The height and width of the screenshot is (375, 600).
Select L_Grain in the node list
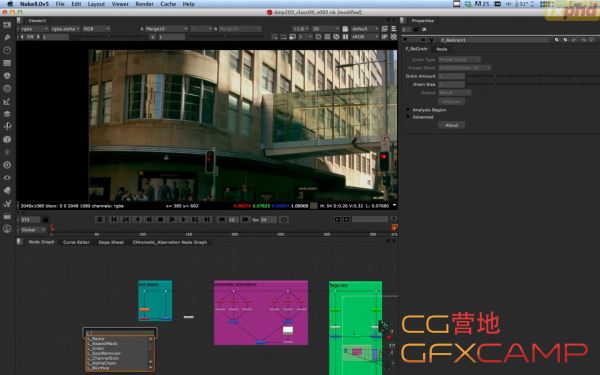(98, 349)
